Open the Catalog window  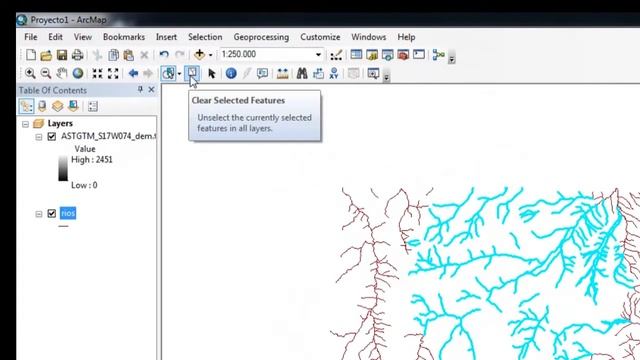click(x=371, y=55)
